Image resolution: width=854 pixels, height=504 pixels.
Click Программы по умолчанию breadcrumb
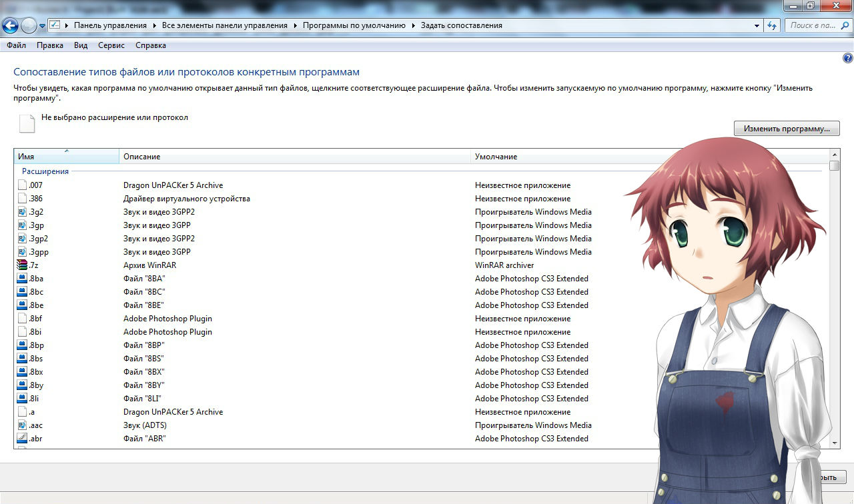tap(354, 25)
